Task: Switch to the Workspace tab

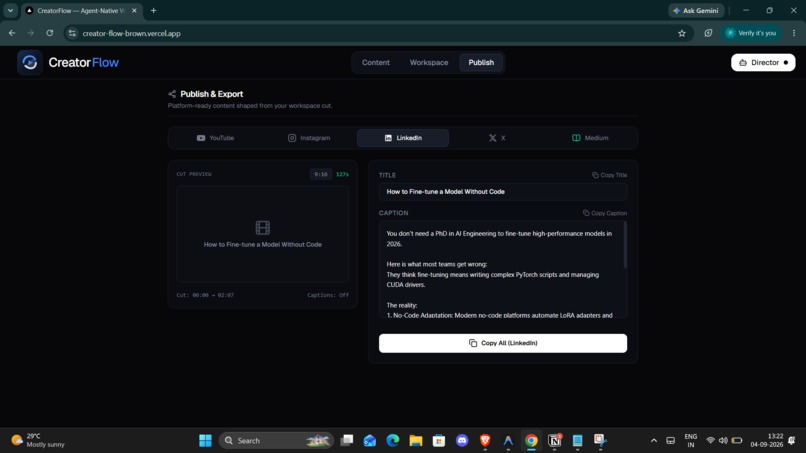Action: pos(429,63)
